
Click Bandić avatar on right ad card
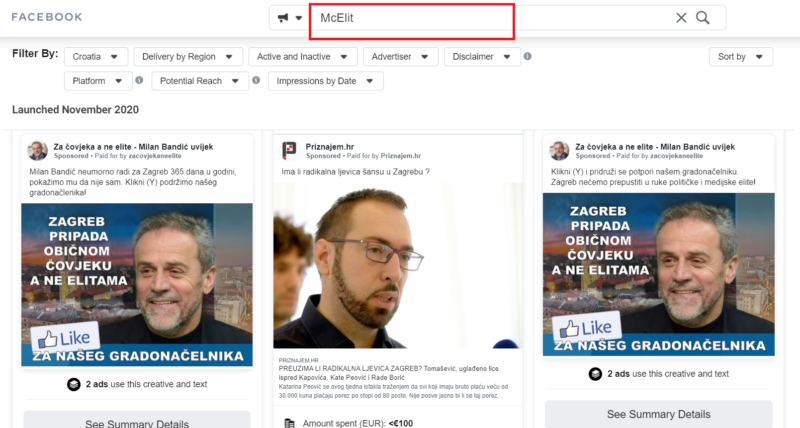559,150
